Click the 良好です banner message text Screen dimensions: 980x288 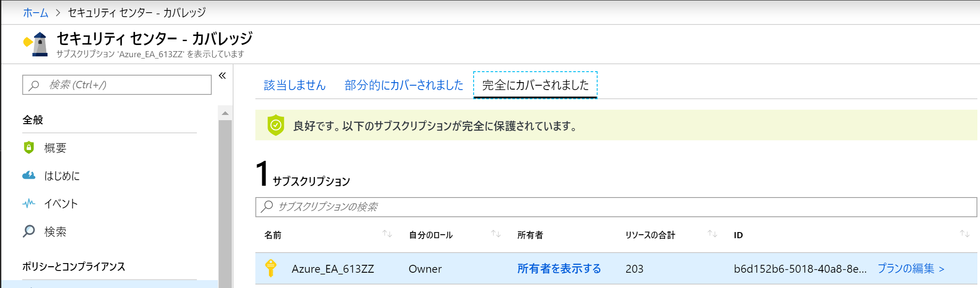tap(436, 126)
